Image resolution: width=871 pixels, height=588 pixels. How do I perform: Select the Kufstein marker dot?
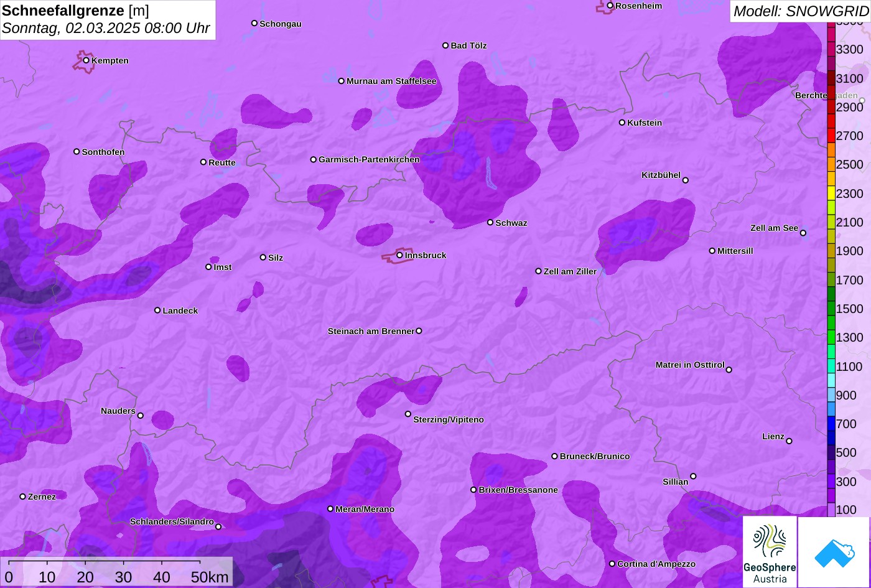coord(622,123)
